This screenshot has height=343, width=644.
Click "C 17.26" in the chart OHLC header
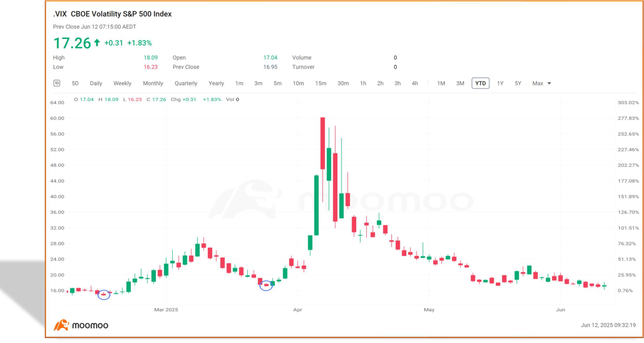click(156, 100)
